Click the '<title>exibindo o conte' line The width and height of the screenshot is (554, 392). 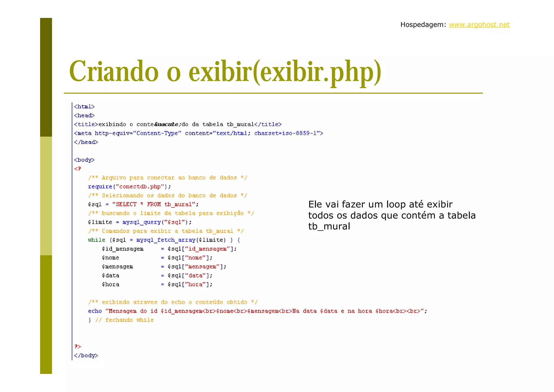click(x=178, y=124)
